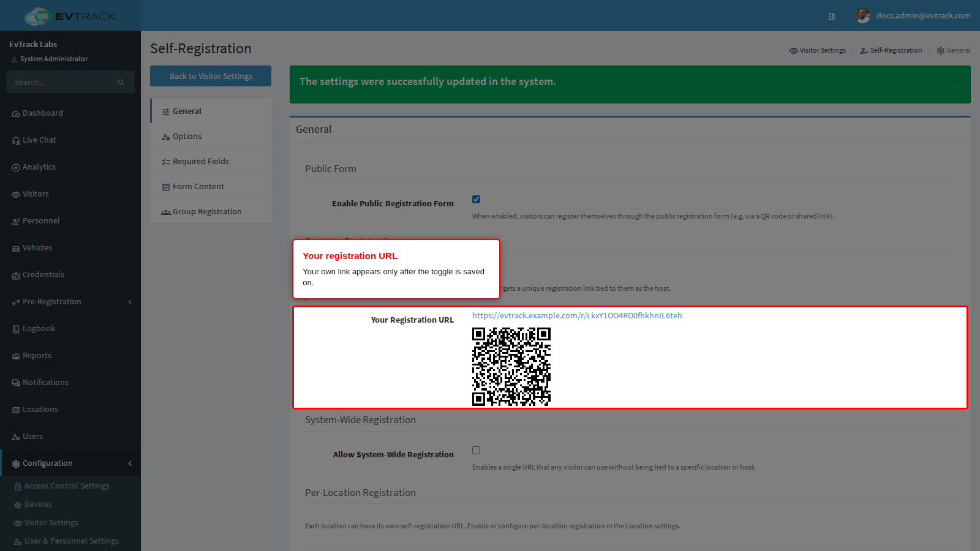The width and height of the screenshot is (980, 551).
Task: Click the Visitors eye icon in sidebar
Action: click(x=16, y=195)
